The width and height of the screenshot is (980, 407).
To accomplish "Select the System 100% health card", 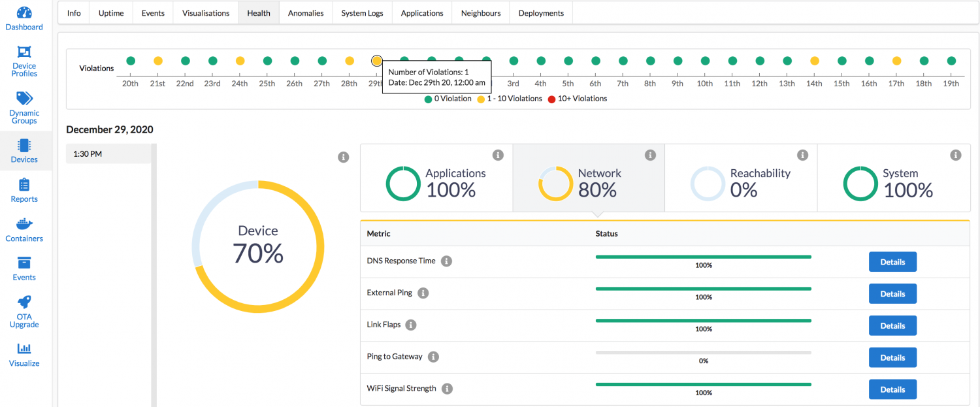I will (894, 178).
